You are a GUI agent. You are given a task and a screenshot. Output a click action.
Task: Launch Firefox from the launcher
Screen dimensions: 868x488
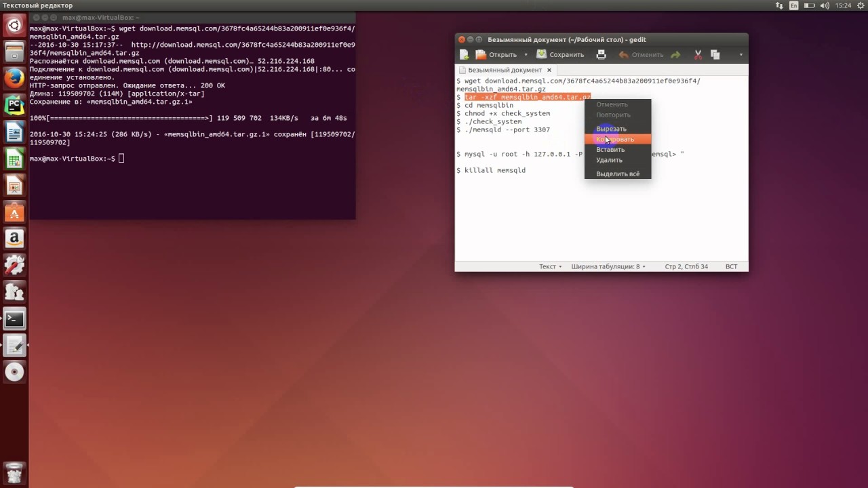pyautogui.click(x=14, y=79)
